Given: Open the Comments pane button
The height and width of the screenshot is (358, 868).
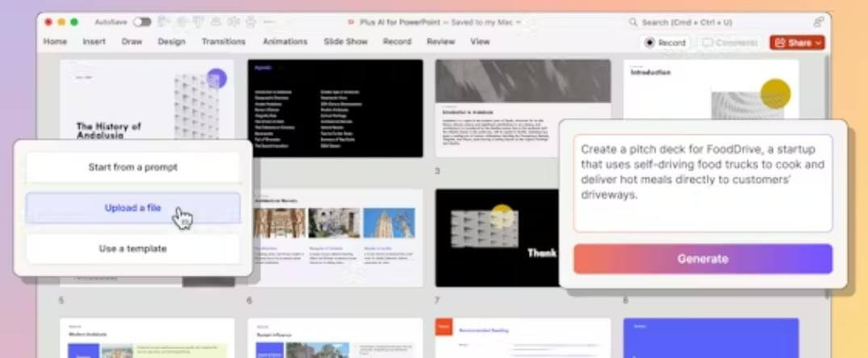Looking at the screenshot, I should 730,43.
